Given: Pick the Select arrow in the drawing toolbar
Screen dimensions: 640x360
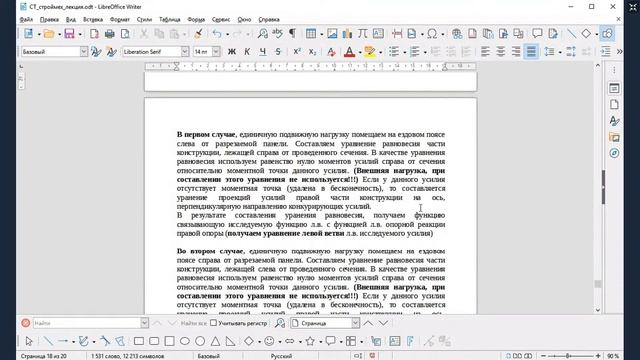Looking at the screenshot, I should pos(29,341).
